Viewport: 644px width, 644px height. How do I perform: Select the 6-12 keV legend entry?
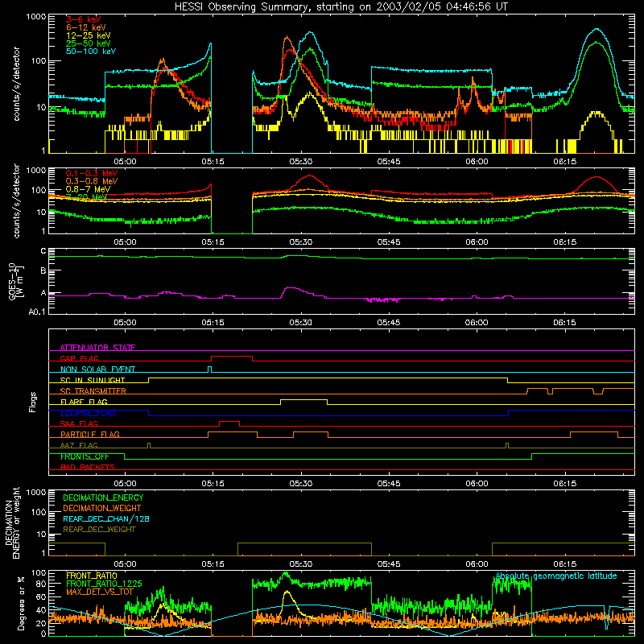click(x=85, y=27)
